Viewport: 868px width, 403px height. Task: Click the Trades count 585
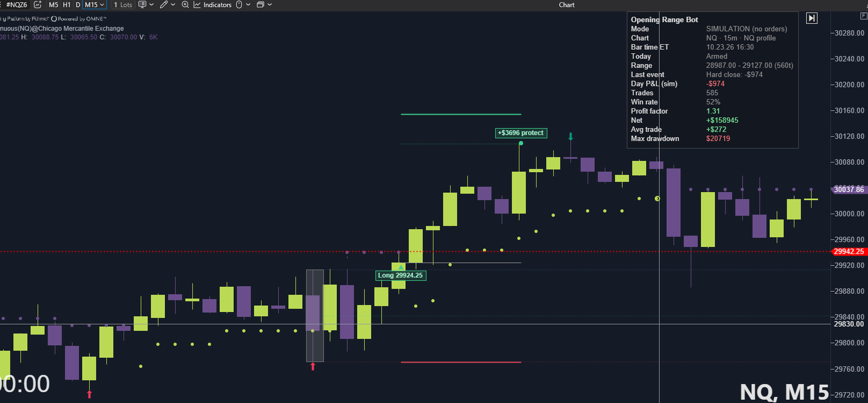coord(712,93)
